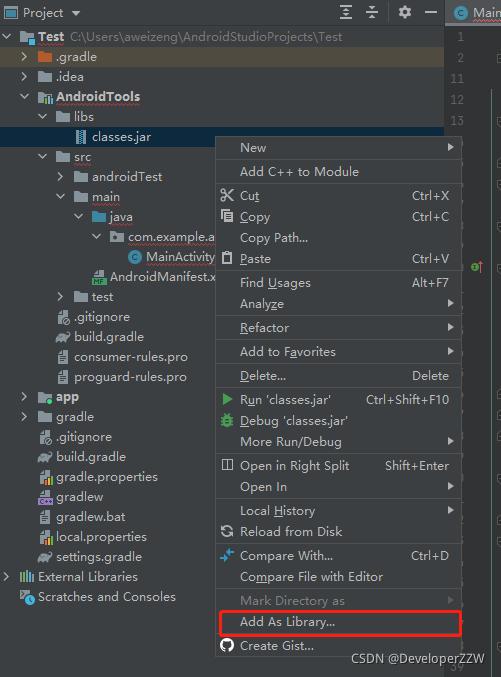
Task: Open Project panel settings gear
Action: tap(405, 12)
